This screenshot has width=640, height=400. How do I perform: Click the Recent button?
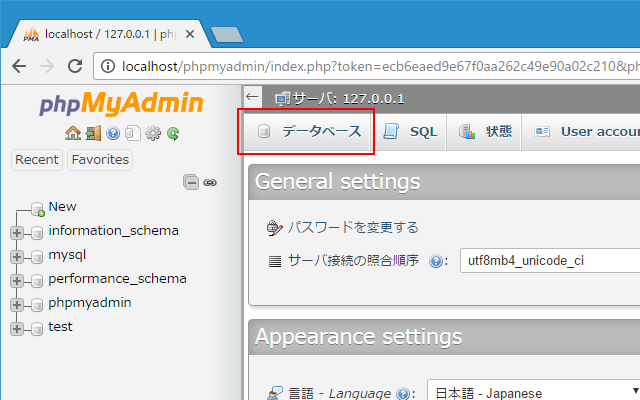pos(37,160)
